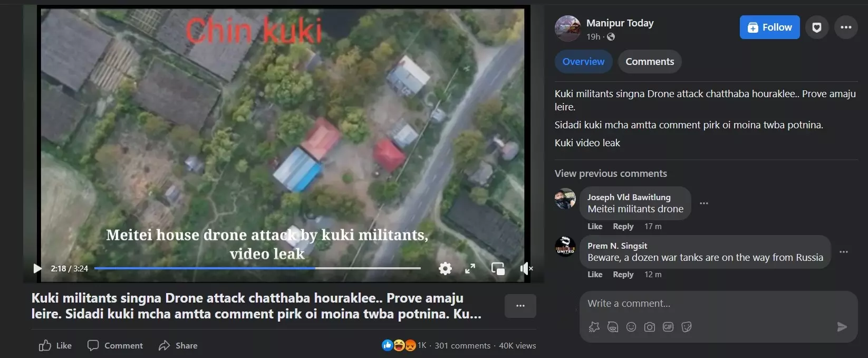Open options for Joseph Vld Bawitlung comment
Screen dimensions: 868x358
tap(704, 203)
